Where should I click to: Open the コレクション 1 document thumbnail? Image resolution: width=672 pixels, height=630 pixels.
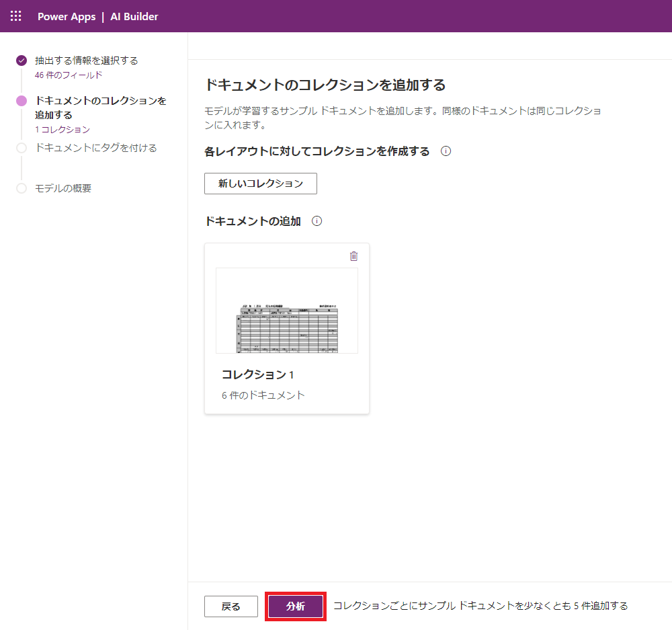click(x=287, y=311)
